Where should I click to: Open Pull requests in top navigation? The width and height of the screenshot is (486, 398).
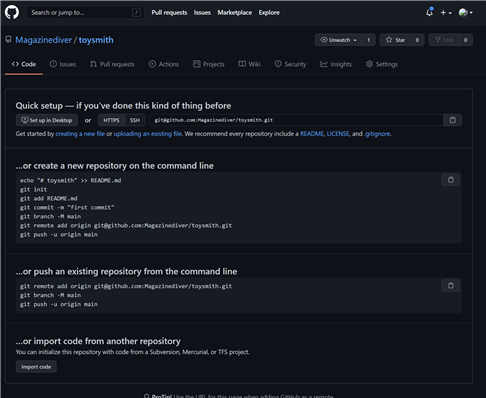(169, 13)
